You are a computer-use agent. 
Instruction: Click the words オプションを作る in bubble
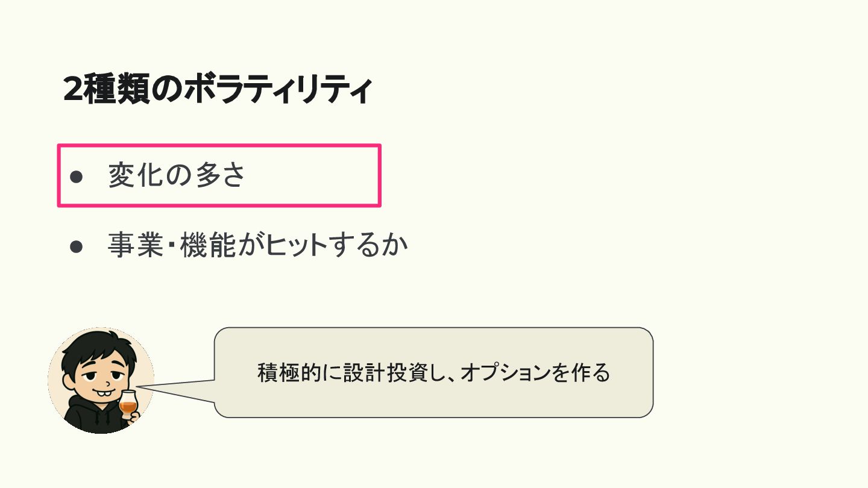tap(536, 373)
